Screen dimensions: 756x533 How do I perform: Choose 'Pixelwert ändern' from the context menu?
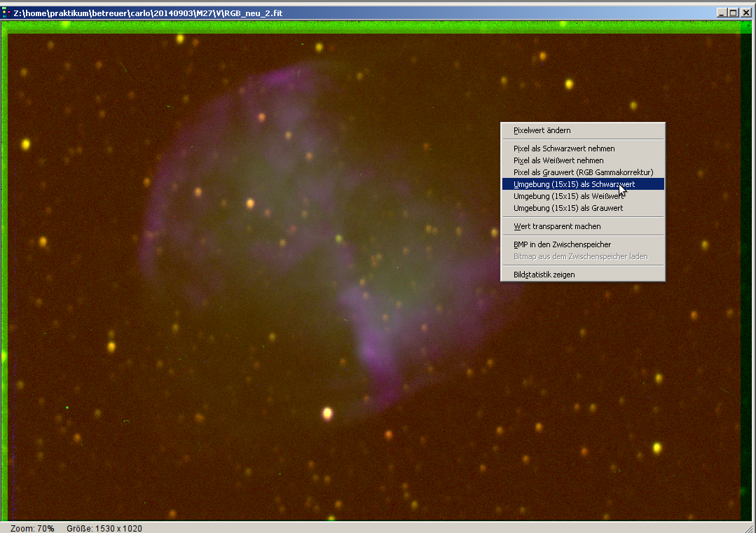[x=542, y=130]
